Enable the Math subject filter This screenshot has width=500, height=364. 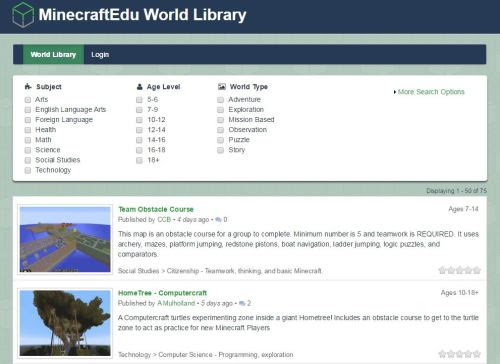28,140
